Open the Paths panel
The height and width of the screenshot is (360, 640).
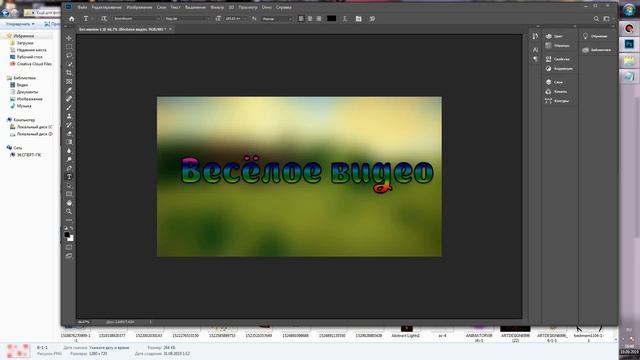[x=557, y=101]
